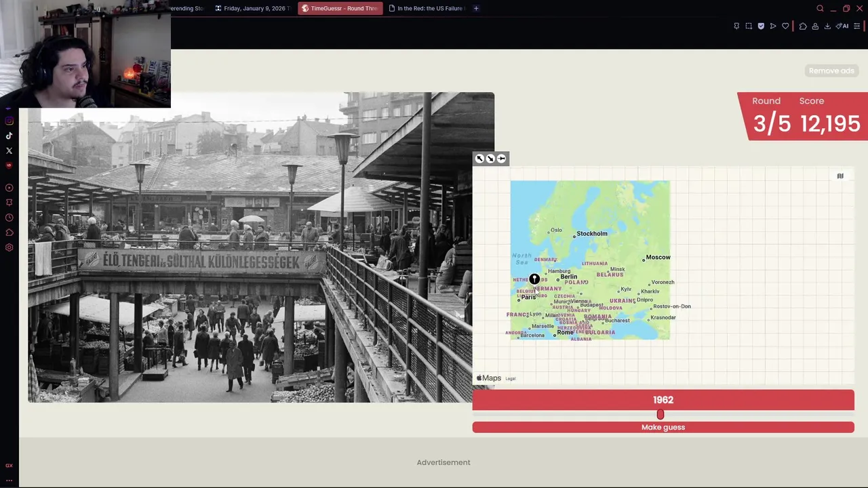Image resolution: width=868 pixels, height=488 pixels.
Task: Open a new browser tab
Action: 476,8
